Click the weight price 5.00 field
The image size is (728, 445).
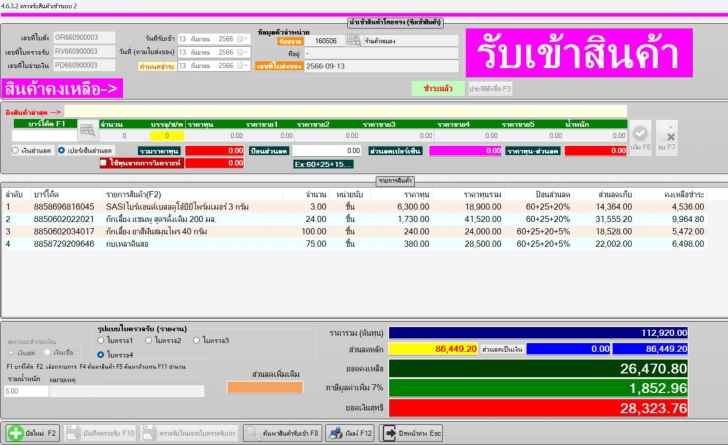pos(26,391)
